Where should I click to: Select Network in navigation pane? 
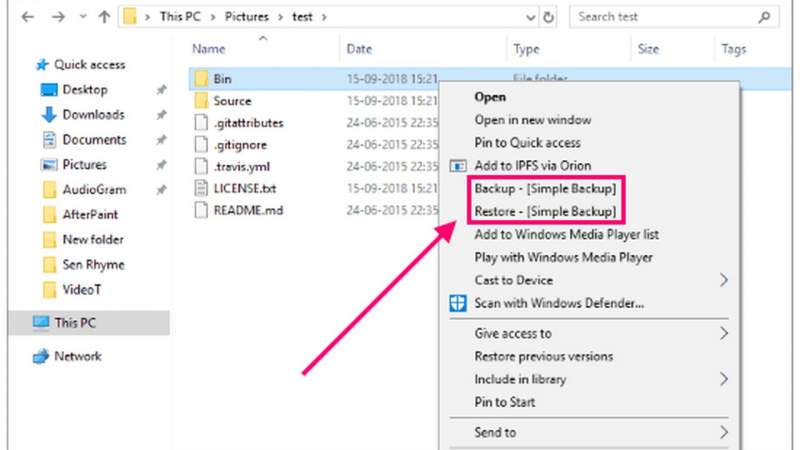pos(78,356)
